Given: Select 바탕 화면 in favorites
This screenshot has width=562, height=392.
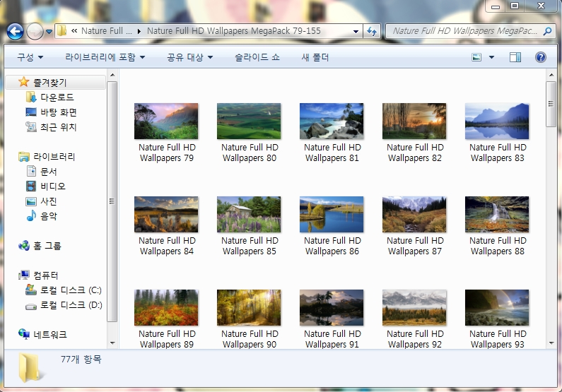Looking at the screenshot, I should [x=58, y=112].
